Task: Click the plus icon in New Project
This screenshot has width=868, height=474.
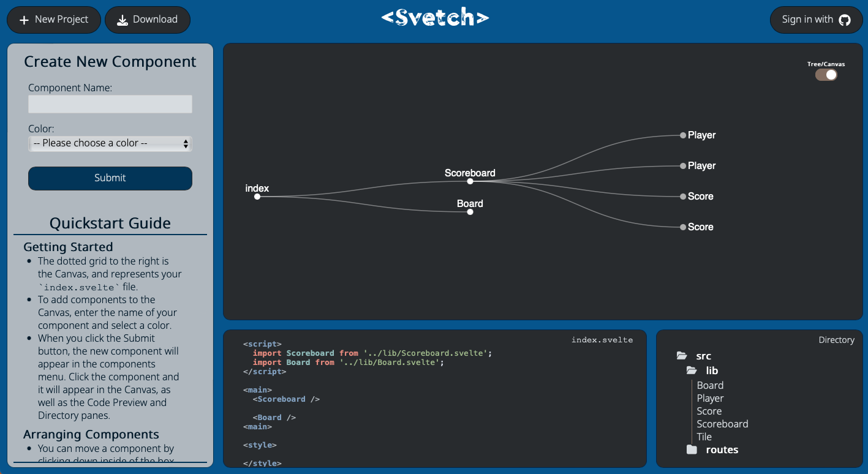Action: pos(24,20)
